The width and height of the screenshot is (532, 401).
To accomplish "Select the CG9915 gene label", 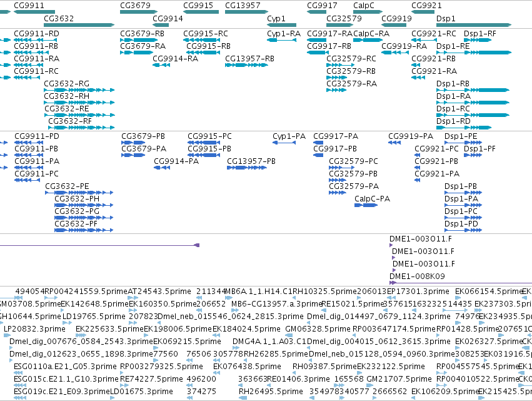I will [198, 6].
